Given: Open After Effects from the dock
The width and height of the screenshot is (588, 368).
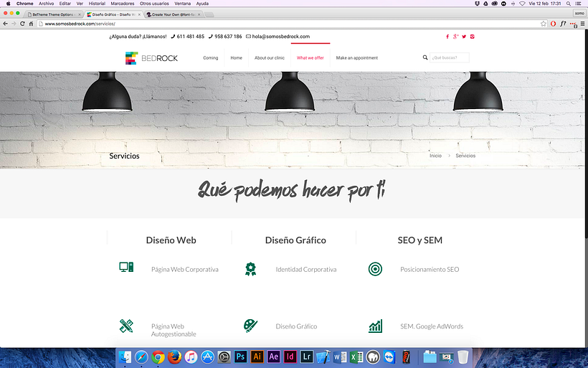Looking at the screenshot, I should 273,357.
